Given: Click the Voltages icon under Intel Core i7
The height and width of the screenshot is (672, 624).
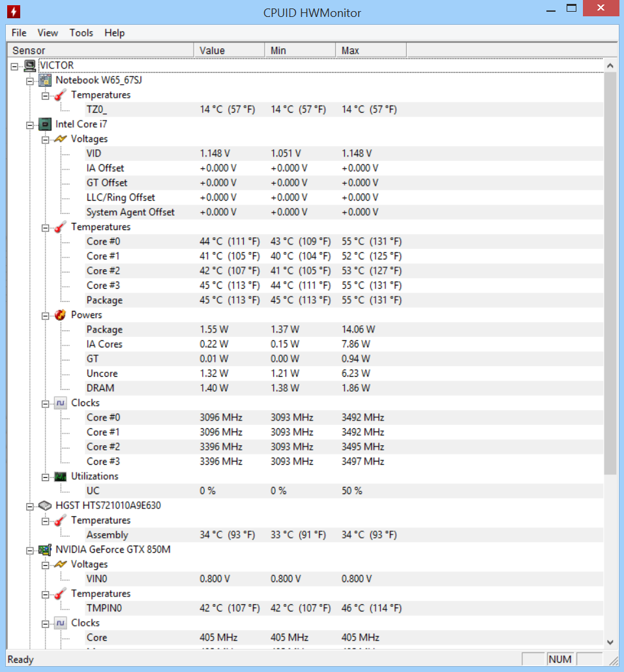Looking at the screenshot, I should tap(61, 139).
